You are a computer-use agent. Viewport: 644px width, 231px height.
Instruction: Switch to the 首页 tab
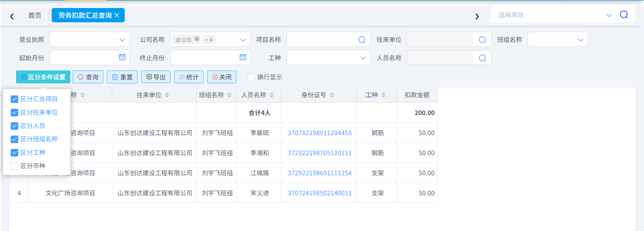coord(35,15)
